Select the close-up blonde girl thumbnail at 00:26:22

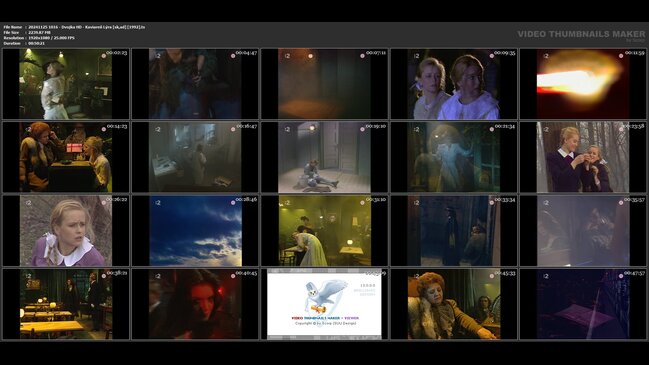[66, 231]
